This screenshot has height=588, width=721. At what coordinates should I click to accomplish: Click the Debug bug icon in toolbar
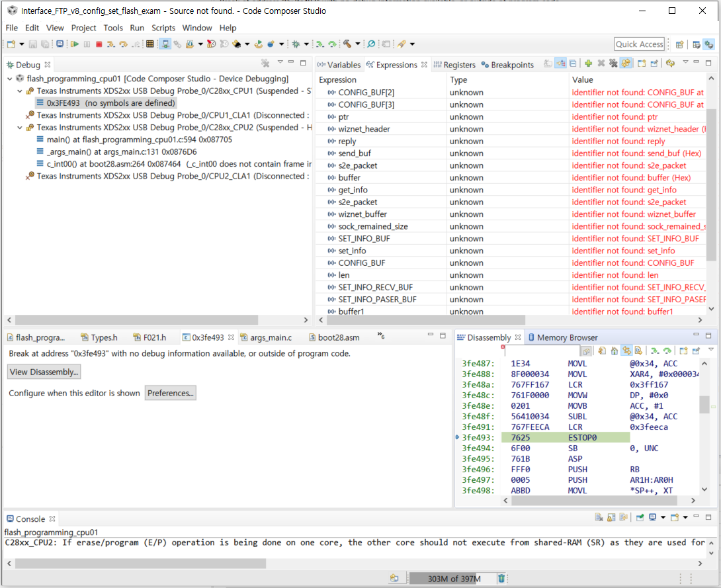coord(296,44)
